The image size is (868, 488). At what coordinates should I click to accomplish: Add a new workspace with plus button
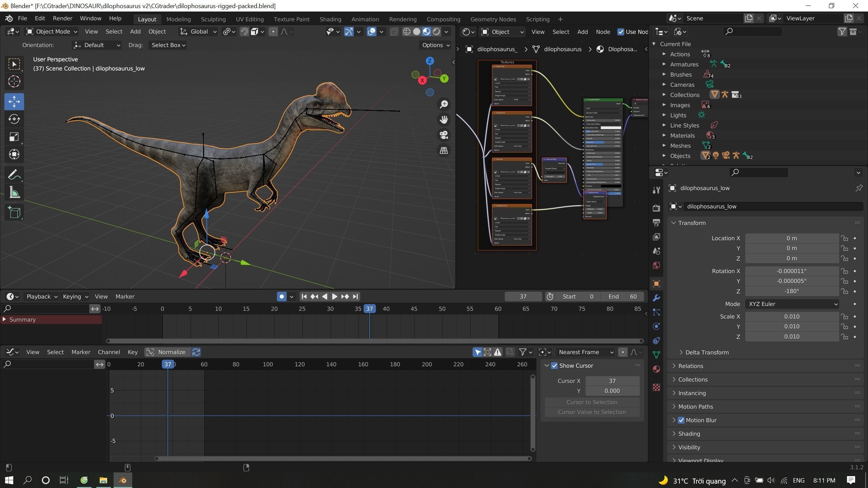tap(560, 19)
